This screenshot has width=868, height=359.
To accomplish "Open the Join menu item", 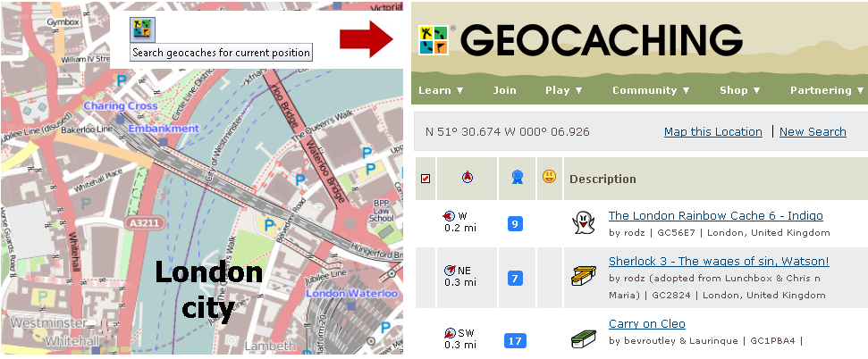I will point(504,90).
